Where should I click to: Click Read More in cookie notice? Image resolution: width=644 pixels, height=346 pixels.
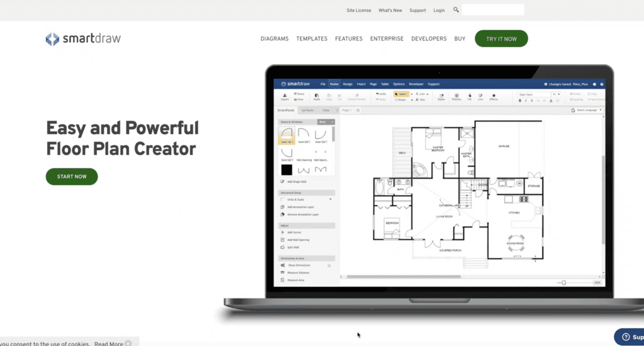coord(108,343)
